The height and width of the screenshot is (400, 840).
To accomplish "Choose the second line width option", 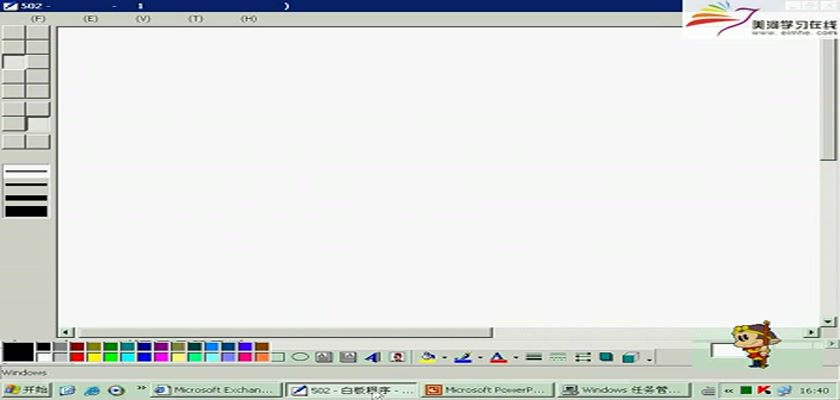I will tap(26, 184).
